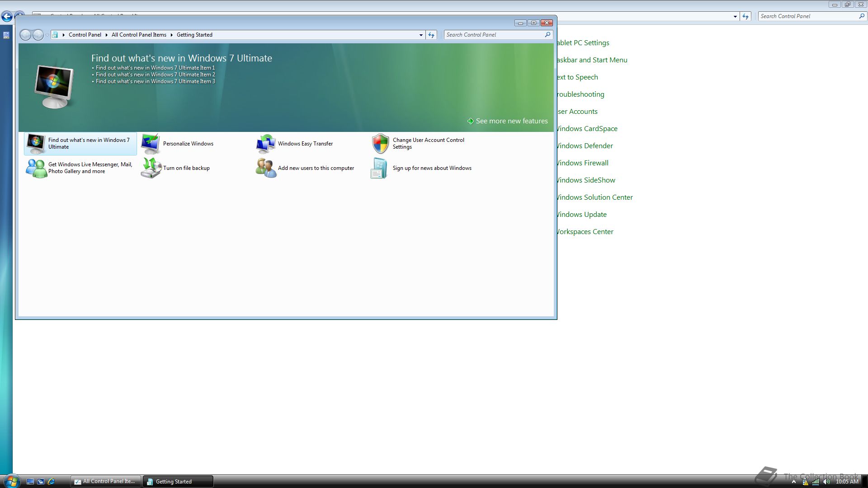The image size is (868, 488).
Task: Open the Change User Account Control shield icon
Action: click(x=380, y=144)
